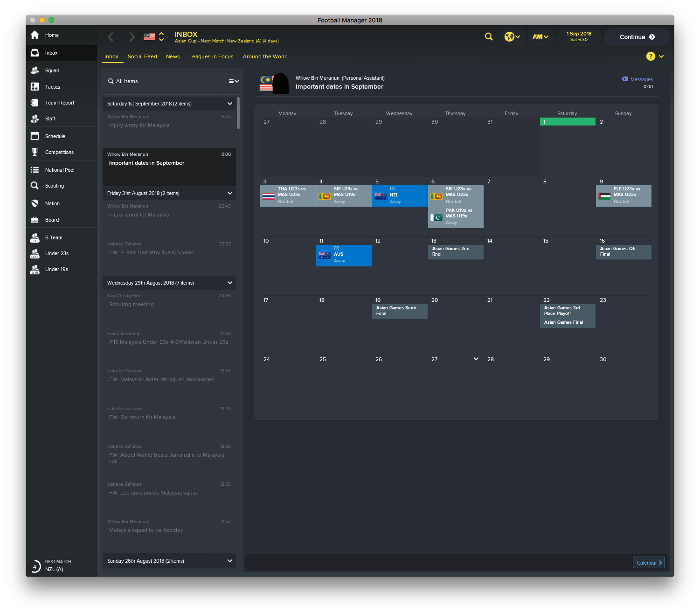Open the Under 19s team icon
This screenshot has height=614, width=700.
click(x=35, y=269)
